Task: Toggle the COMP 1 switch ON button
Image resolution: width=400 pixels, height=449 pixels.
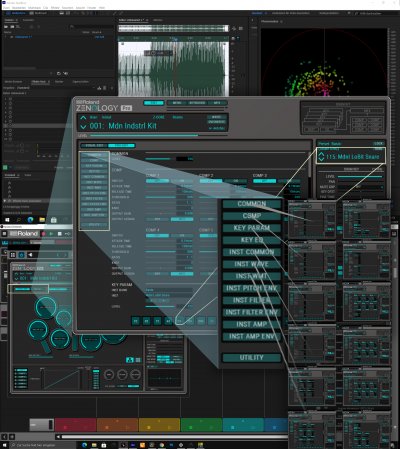Action: [157, 181]
